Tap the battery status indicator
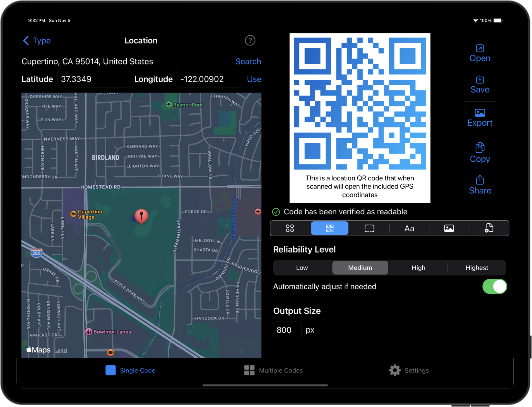Image resolution: width=532 pixels, height=407 pixels. (x=498, y=20)
